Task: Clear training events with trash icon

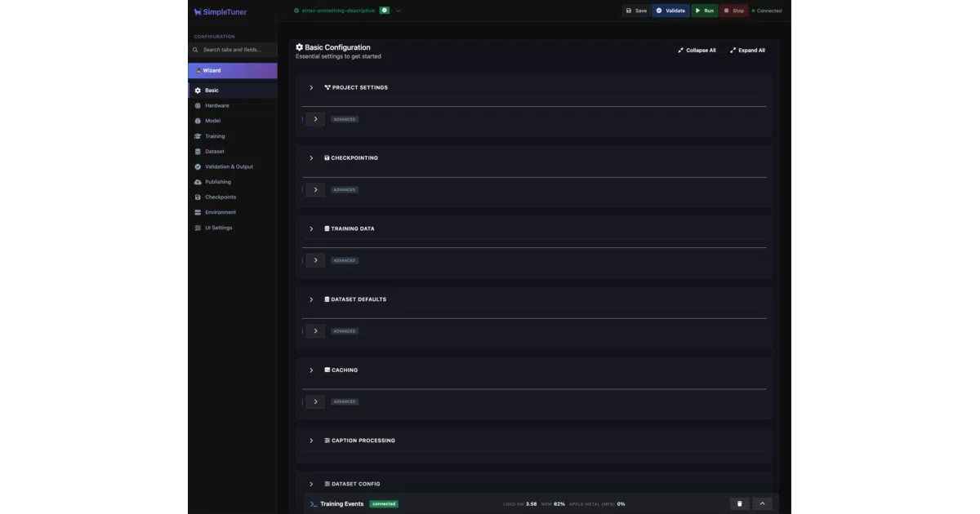Action: (x=740, y=504)
